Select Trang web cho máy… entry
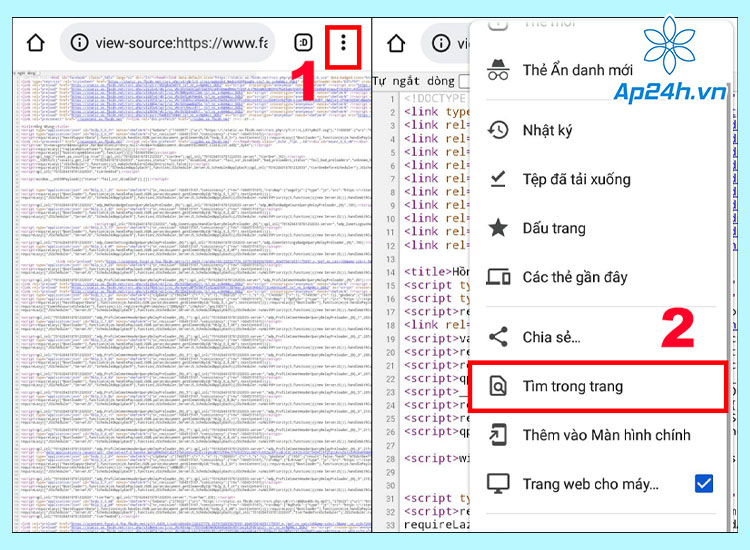The height and width of the screenshot is (550, 750). coord(590,484)
